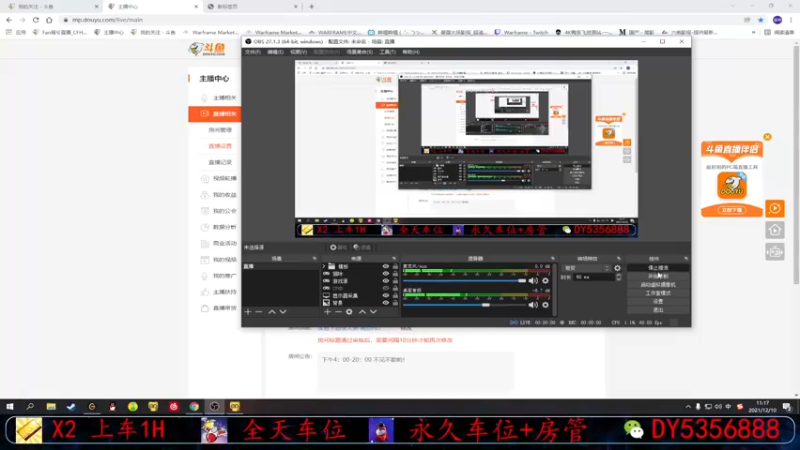Viewport: 800px width, 450px height.
Task: Open OBS 设置 settings button
Action: [658, 302]
